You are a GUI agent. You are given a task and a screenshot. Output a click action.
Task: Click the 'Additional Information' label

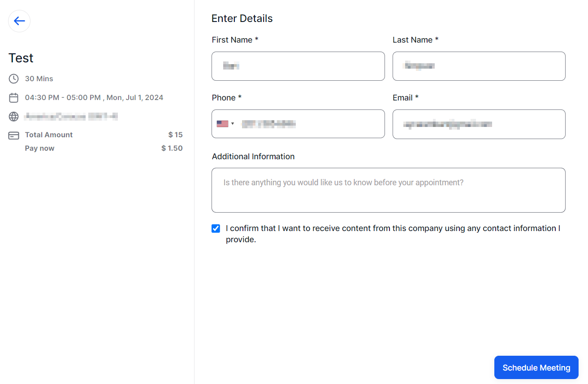[253, 157]
